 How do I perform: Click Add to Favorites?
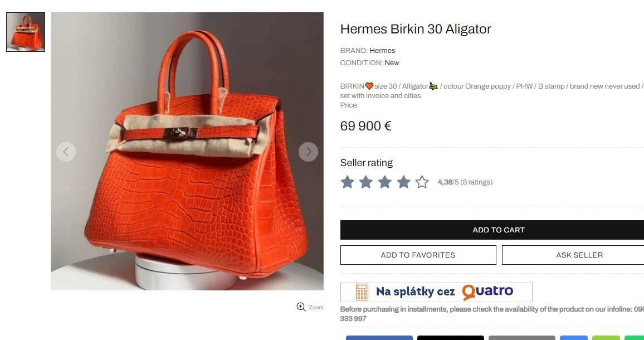418,255
